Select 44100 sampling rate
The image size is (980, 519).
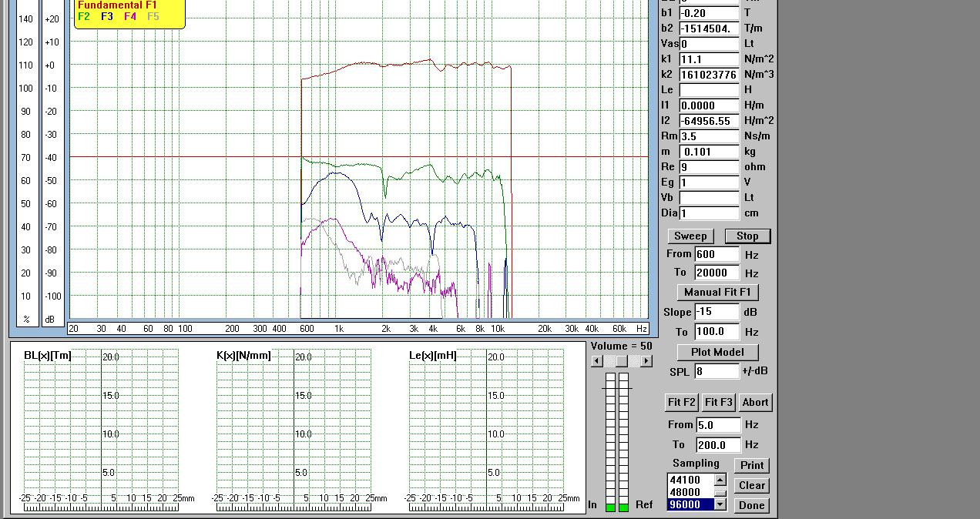point(690,480)
